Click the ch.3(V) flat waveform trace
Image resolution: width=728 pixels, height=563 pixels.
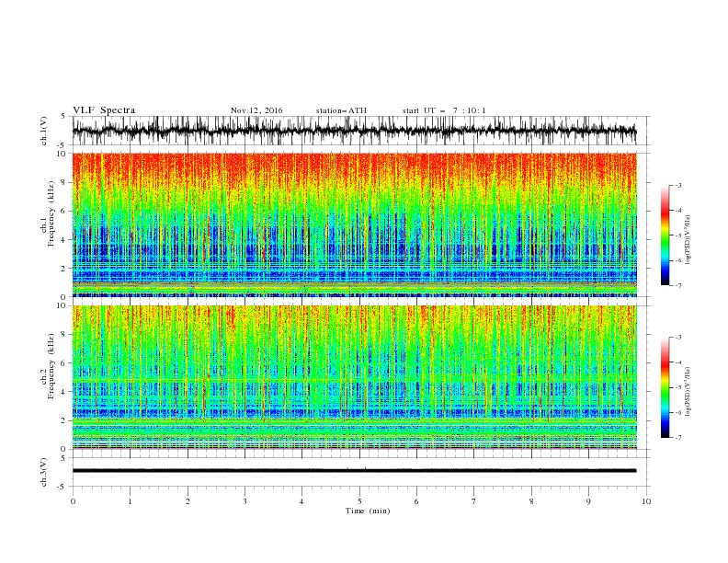(x=354, y=471)
